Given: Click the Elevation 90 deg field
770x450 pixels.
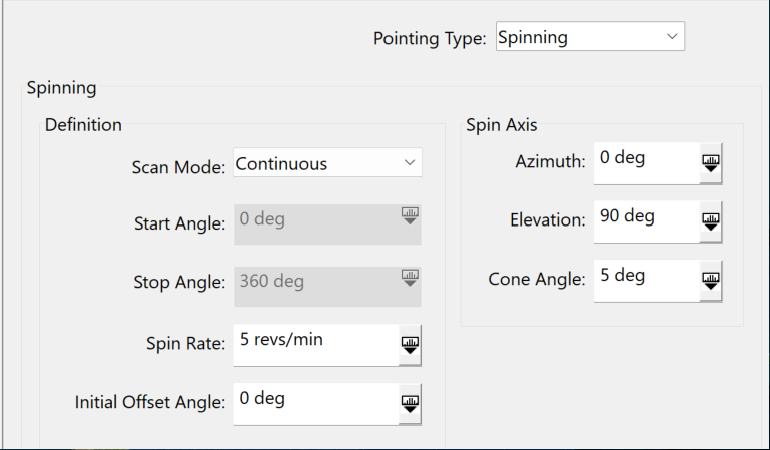Looking at the screenshot, I should 644,221.
